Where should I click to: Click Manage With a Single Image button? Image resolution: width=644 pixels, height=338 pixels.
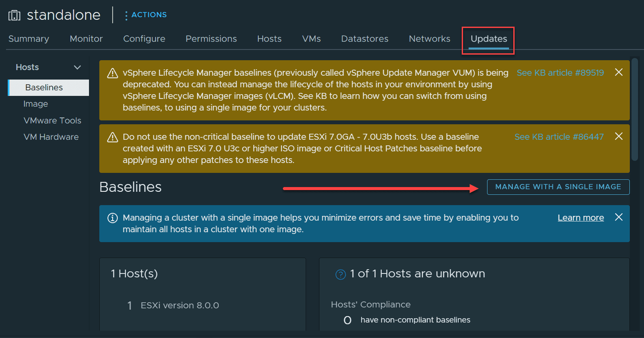558,187
